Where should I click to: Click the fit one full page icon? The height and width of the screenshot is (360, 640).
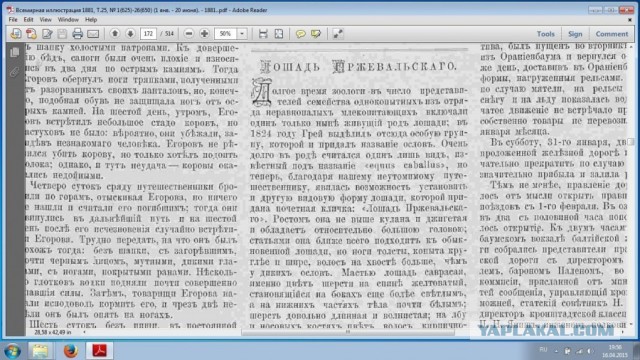[x=279, y=34]
